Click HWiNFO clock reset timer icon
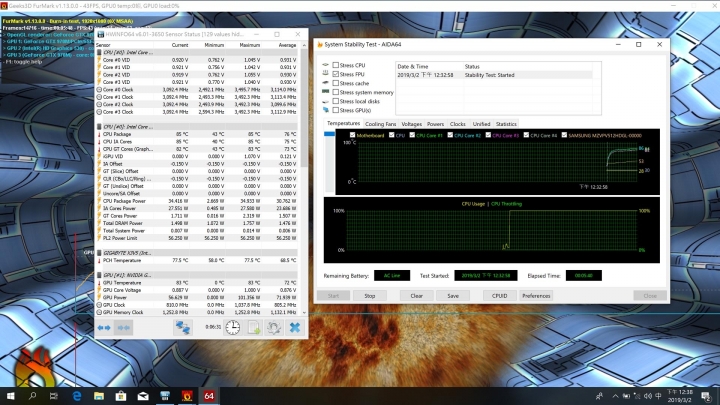720x405 pixels. [233, 328]
